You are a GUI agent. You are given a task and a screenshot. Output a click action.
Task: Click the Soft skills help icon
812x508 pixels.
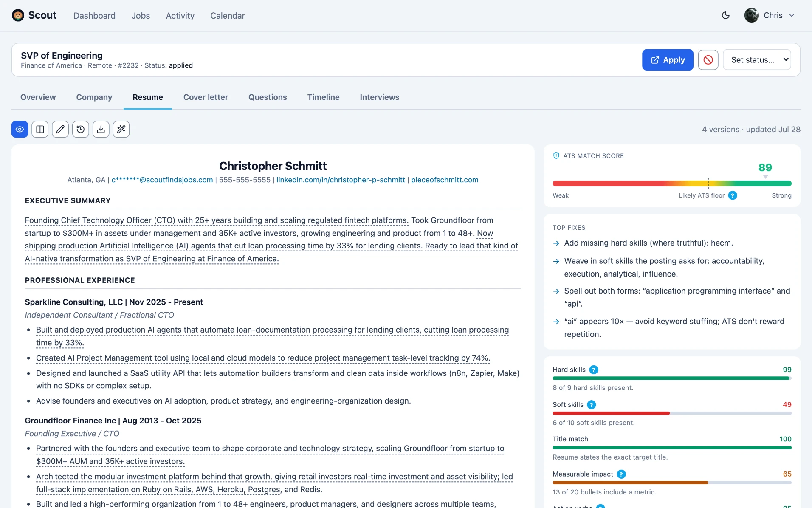(591, 405)
